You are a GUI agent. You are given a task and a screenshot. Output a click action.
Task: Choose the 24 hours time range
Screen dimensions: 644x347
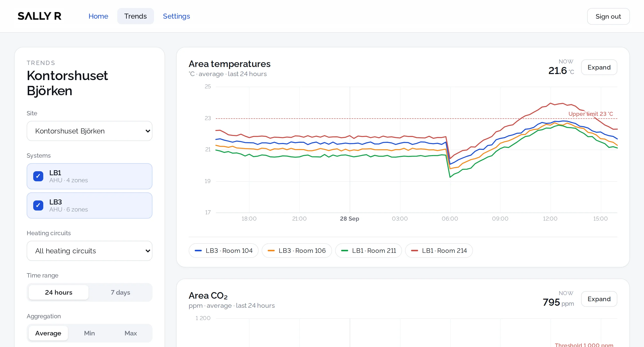click(x=59, y=292)
